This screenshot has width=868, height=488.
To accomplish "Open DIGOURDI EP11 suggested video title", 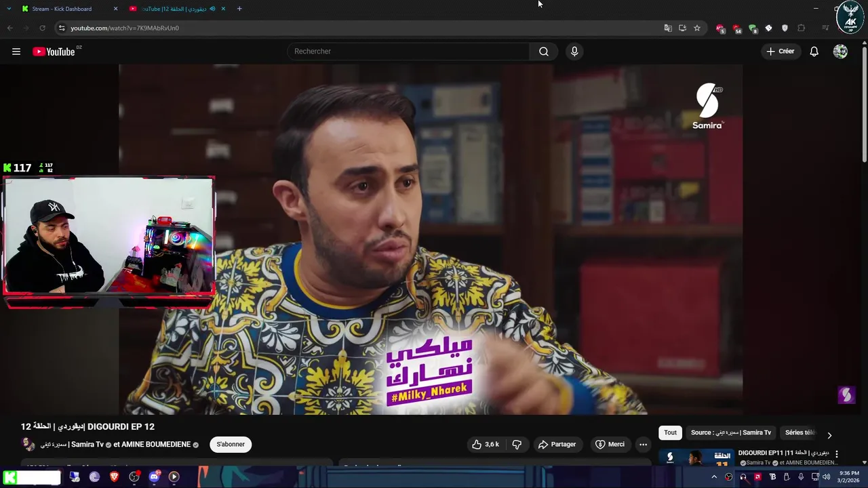I will (x=783, y=452).
